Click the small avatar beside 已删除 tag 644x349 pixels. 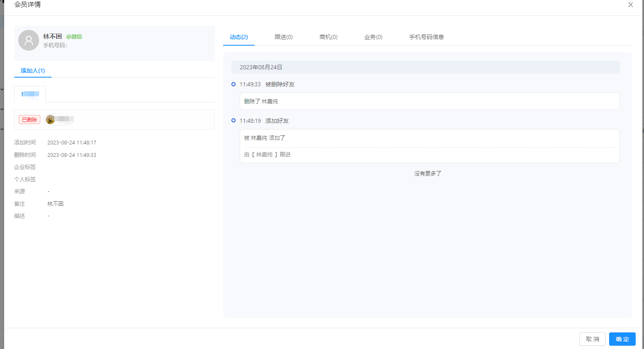click(50, 120)
